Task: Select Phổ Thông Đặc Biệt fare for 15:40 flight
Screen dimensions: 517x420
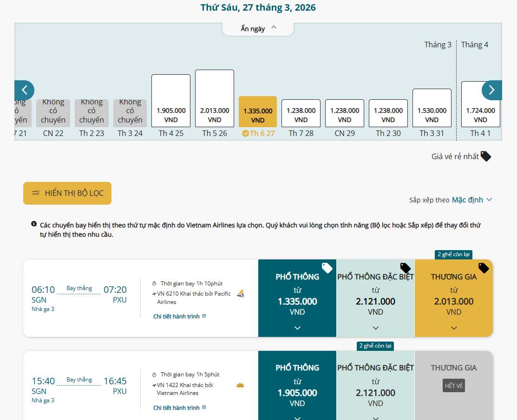Action: pos(375,388)
